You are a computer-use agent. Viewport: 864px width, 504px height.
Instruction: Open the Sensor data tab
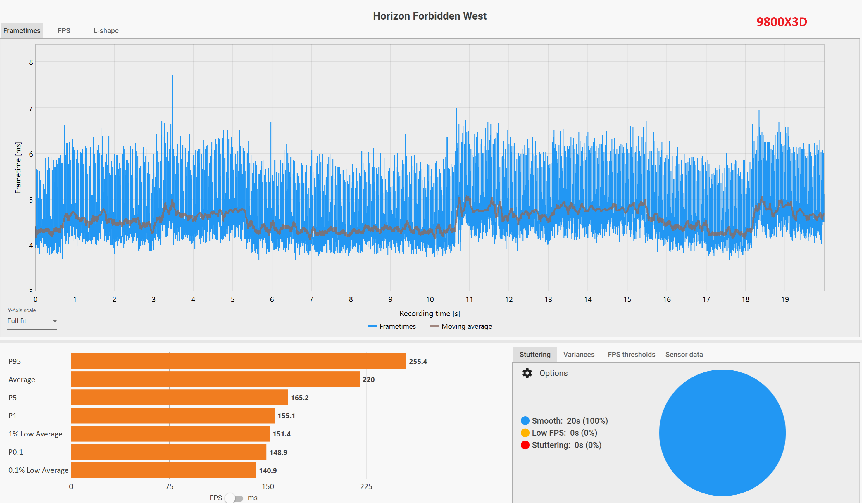click(x=684, y=355)
